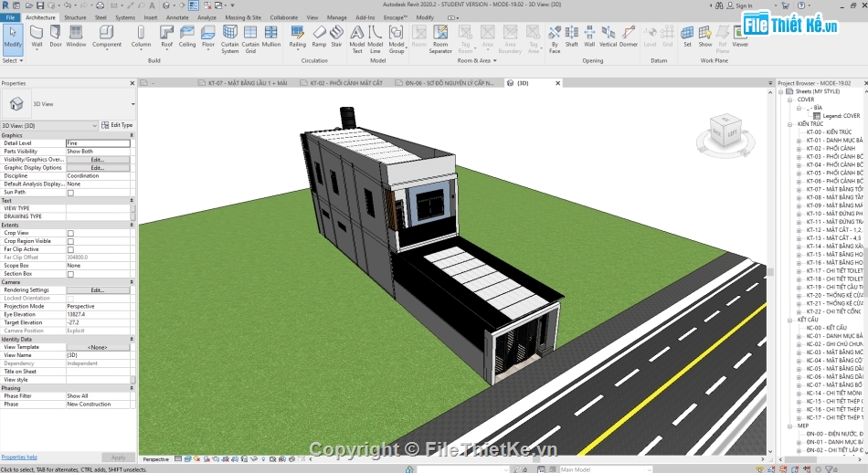868x473 pixels.
Task: Select the Vertical opening tool
Action: click(608, 37)
